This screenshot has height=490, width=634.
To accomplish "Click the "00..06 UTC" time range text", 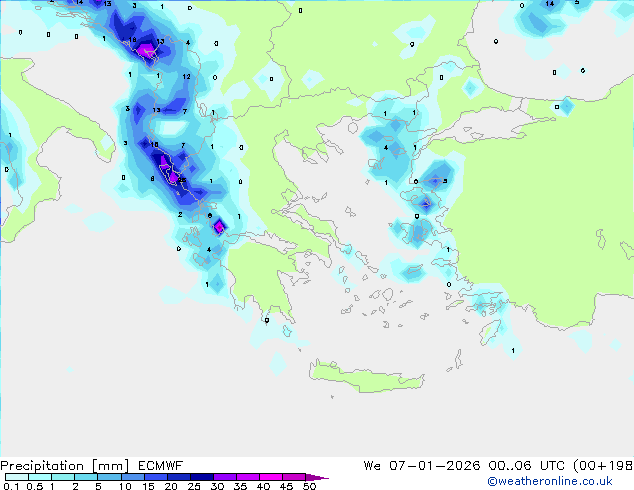I will [x=524, y=466].
